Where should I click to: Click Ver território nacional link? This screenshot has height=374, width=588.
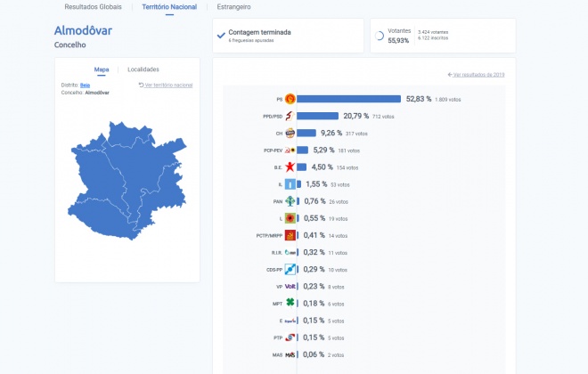[x=166, y=85]
